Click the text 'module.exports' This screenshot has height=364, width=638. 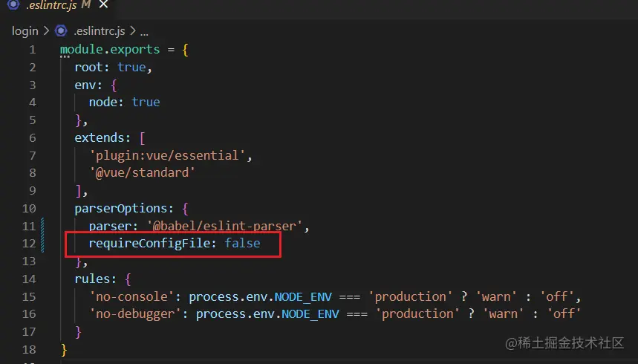point(110,50)
